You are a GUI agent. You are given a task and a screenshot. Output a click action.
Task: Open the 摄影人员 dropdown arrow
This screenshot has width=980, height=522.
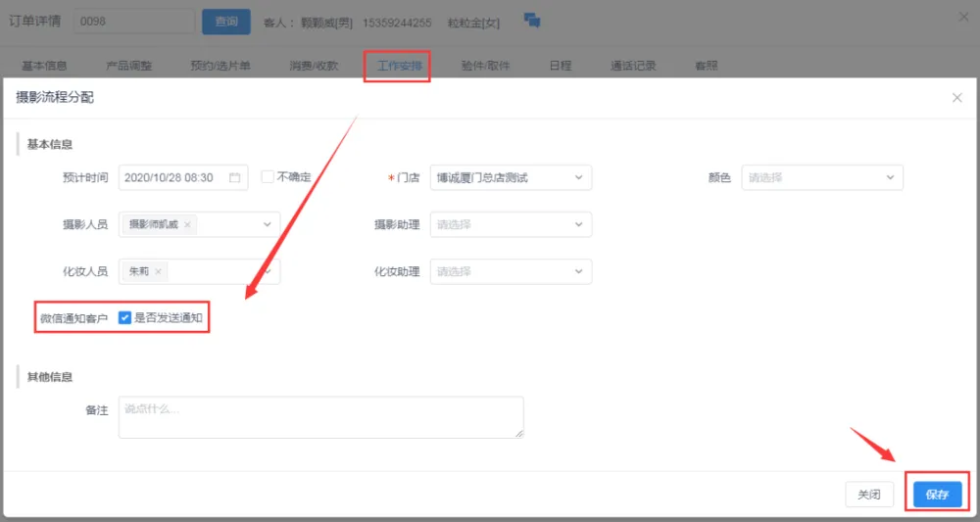pyautogui.click(x=267, y=225)
